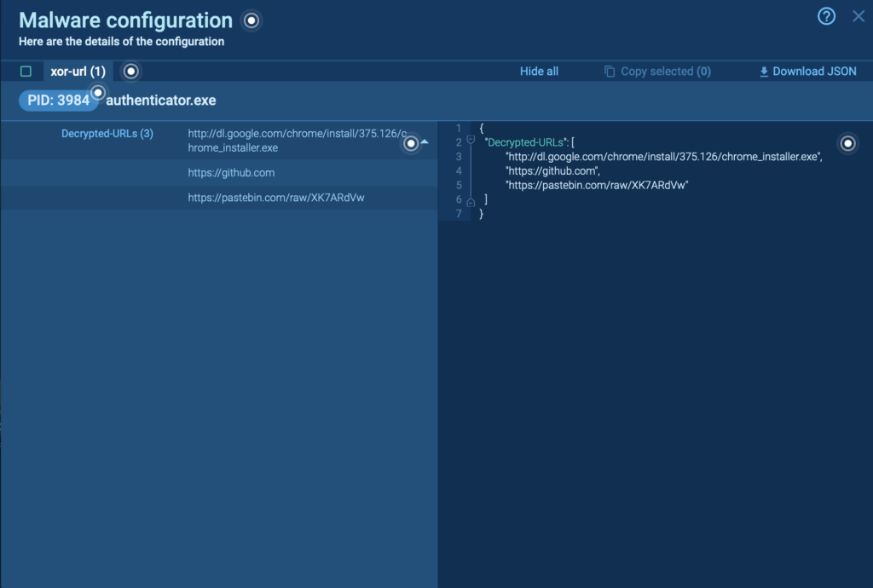Fold the JSON array at line 2

point(471,141)
